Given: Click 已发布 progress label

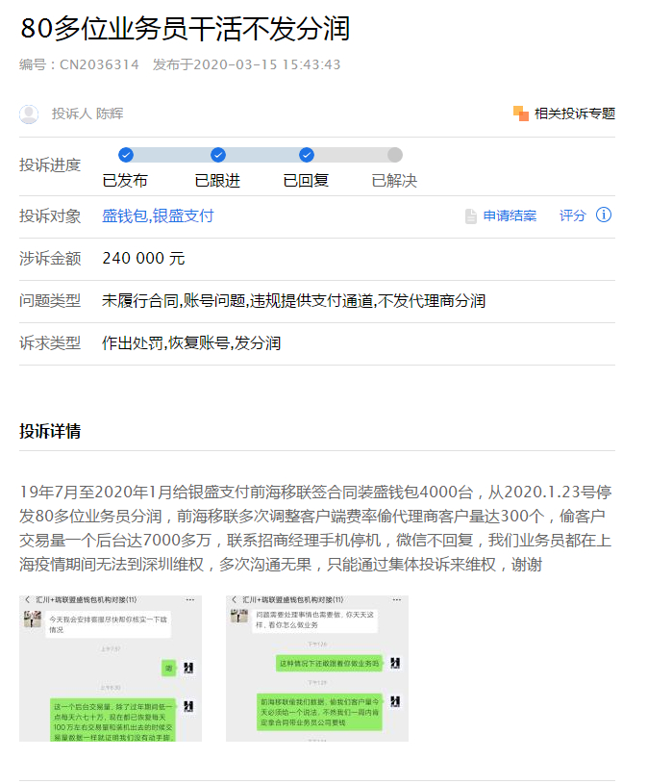Looking at the screenshot, I should pos(125,181).
